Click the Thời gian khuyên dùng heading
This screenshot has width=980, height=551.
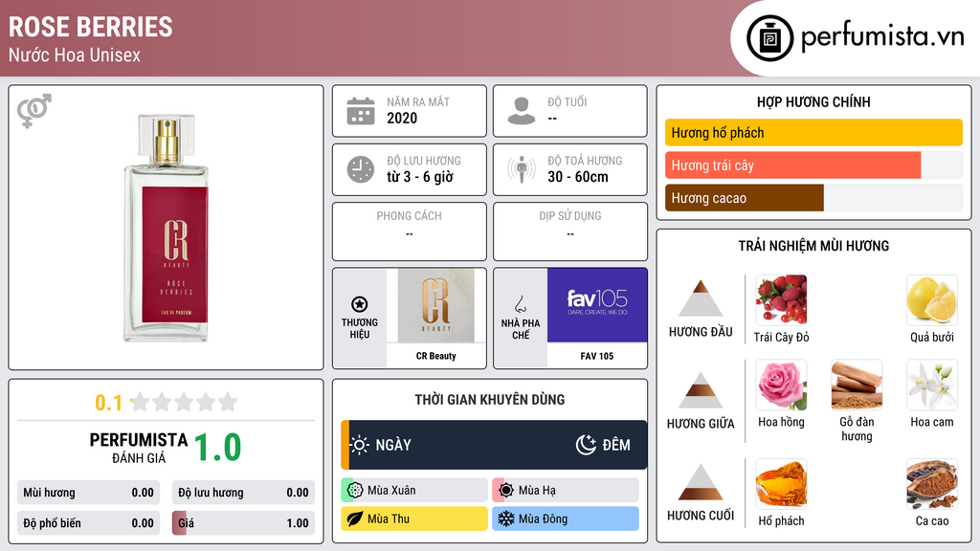click(490, 400)
